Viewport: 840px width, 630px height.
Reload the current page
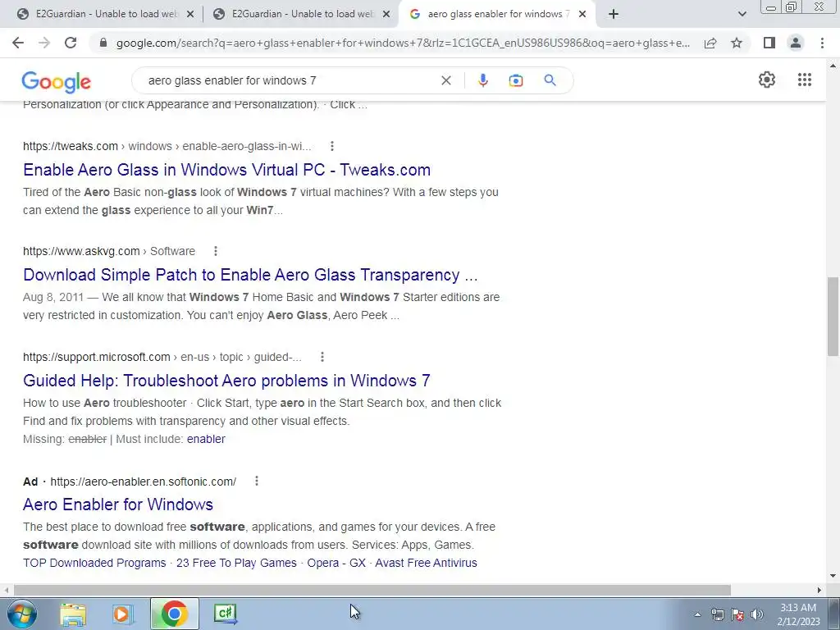point(71,43)
